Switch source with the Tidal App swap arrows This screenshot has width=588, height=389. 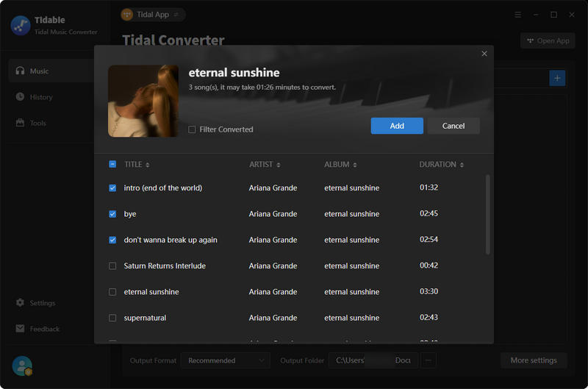[x=176, y=15]
